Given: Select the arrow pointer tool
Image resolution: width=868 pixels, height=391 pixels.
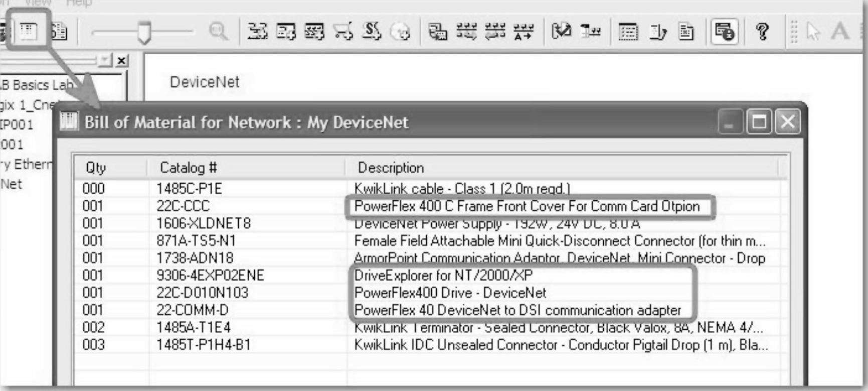Looking at the screenshot, I should (x=813, y=32).
